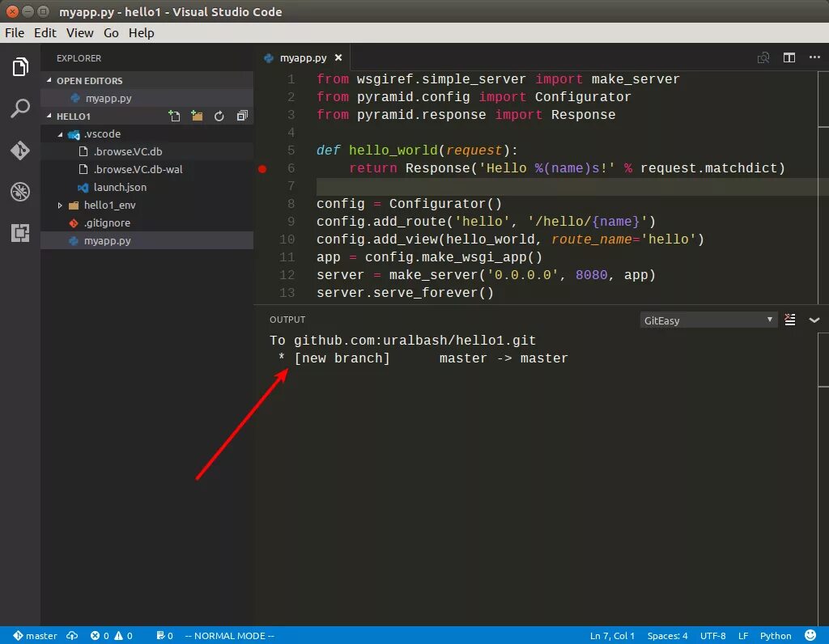Click the cloud publish icon in status bar
The width and height of the screenshot is (829, 644).
click(72, 636)
